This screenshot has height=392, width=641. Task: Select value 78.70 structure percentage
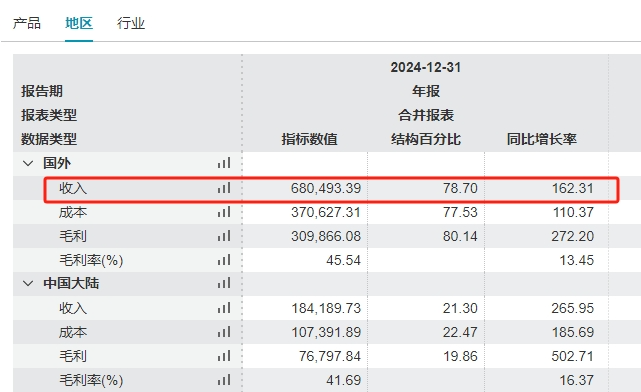[460, 188]
